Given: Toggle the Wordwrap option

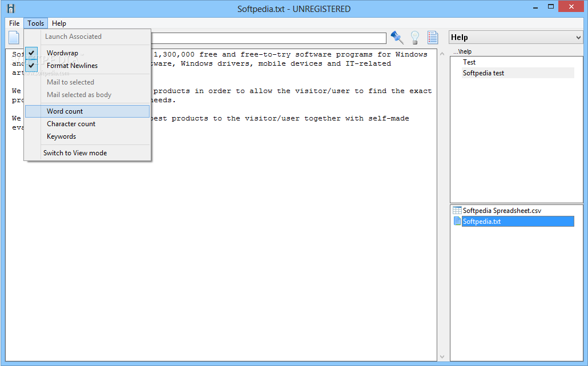Looking at the screenshot, I should (87, 53).
